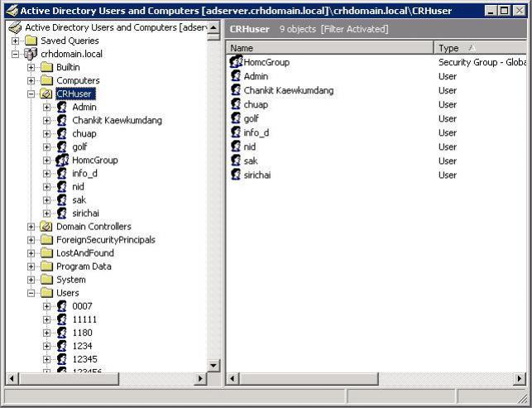Expand the Builtin container
532x408 pixels.
(x=31, y=67)
